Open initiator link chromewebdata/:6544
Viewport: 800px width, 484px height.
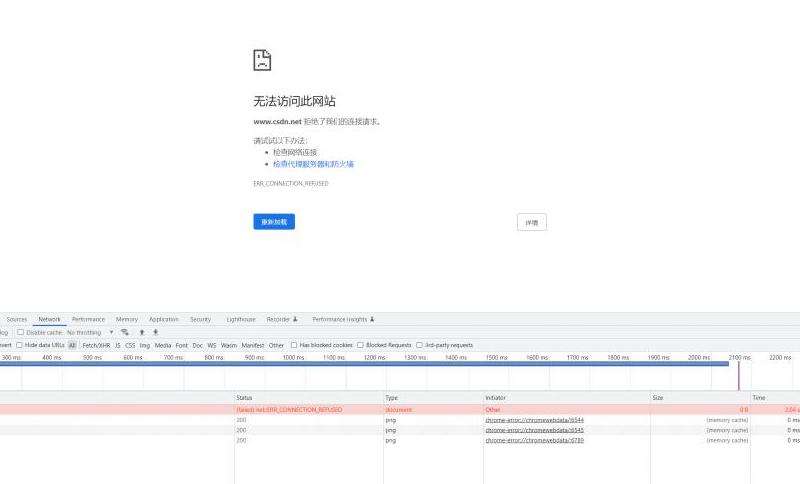(x=534, y=420)
